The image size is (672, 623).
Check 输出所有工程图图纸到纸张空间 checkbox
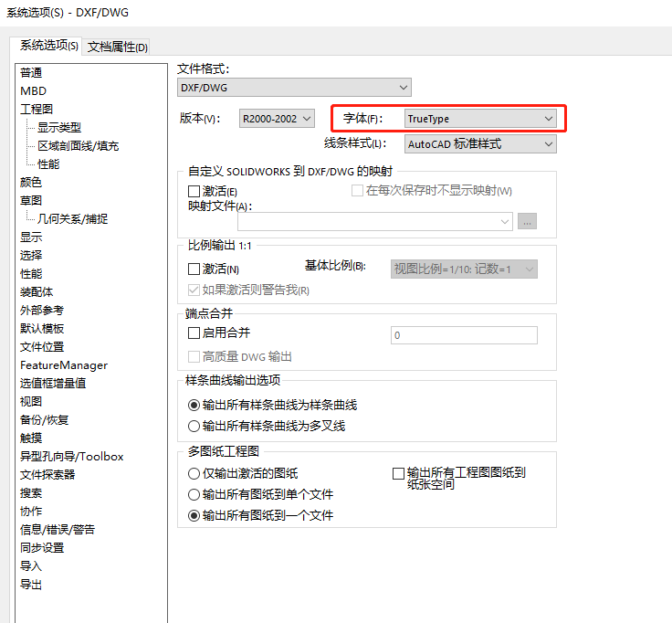pos(398,473)
